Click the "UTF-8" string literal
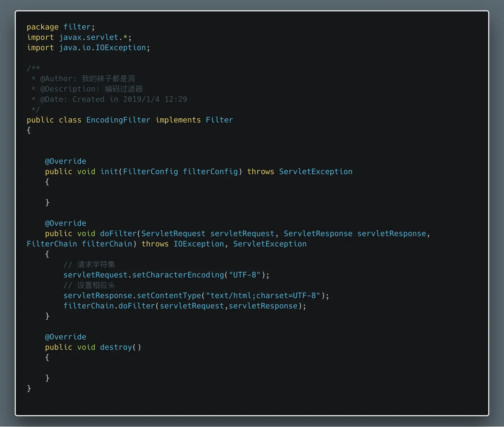This screenshot has width=504, height=427. pyautogui.click(x=245, y=275)
